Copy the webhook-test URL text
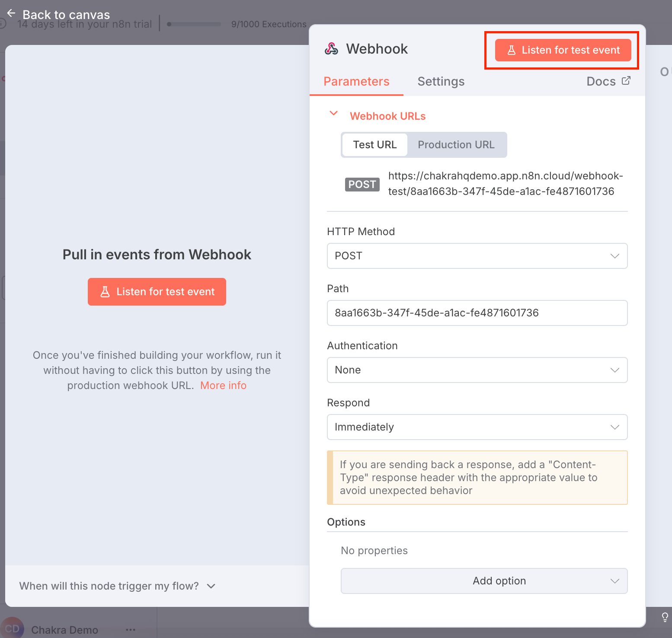The width and height of the screenshot is (672, 638). coord(506,184)
